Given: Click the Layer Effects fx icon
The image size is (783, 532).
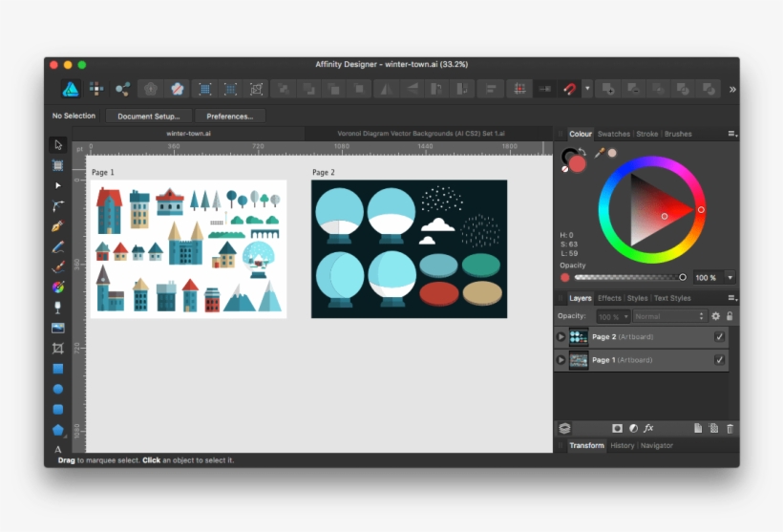Looking at the screenshot, I should click(x=648, y=429).
